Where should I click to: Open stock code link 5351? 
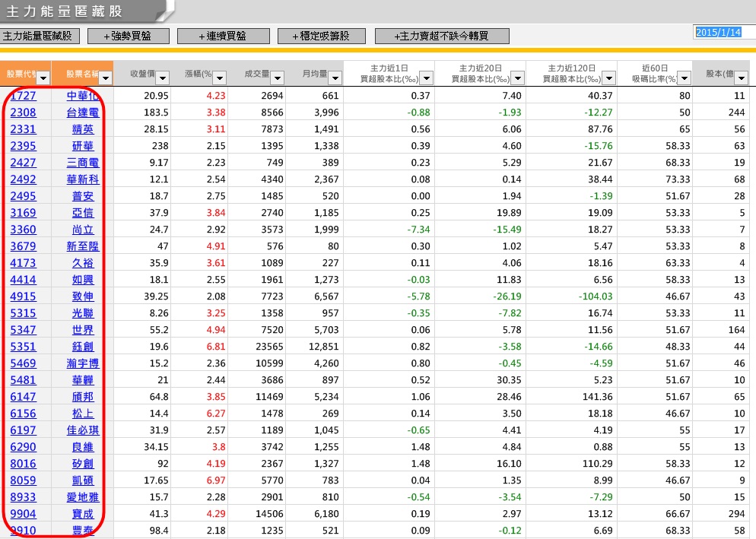pyautogui.click(x=23, y=346)
